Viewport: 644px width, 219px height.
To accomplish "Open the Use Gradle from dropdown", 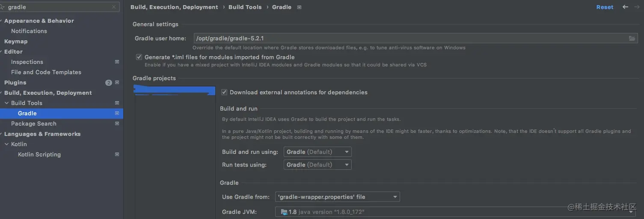I will pyautogui.click(x=338, y=197).
